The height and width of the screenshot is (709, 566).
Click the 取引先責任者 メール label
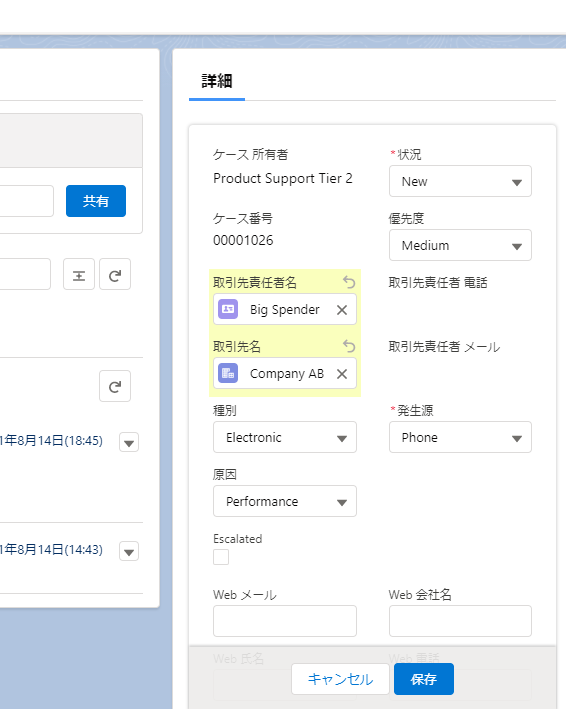pos(444,347)
